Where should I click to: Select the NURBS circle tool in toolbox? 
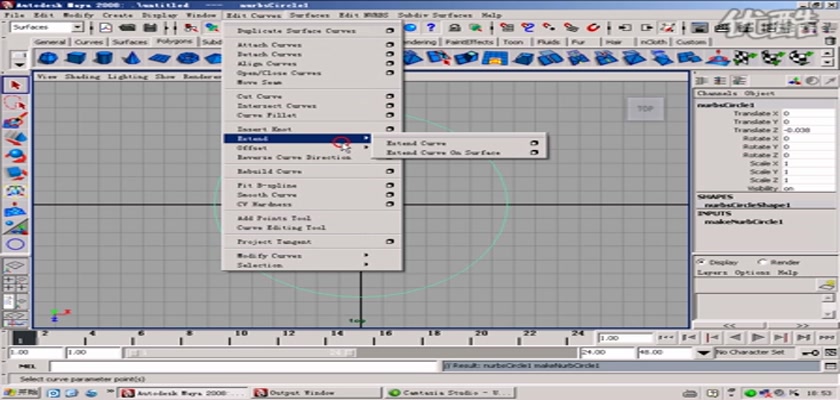point(16,245)
